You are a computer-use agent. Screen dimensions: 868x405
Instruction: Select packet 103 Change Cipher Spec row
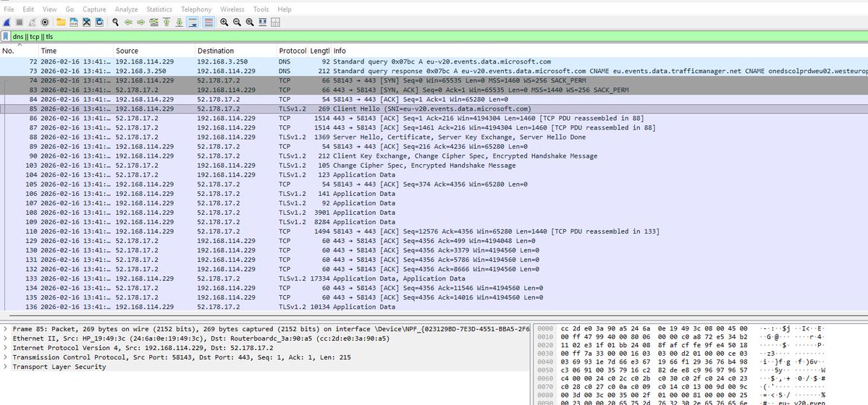tap(434, 166)
